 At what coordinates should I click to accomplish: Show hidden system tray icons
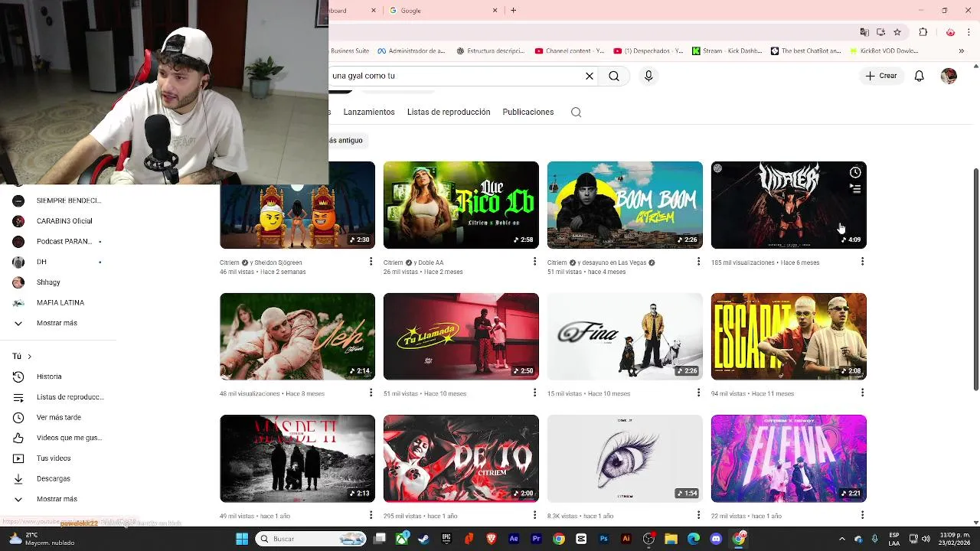click(x=841, y=539)
